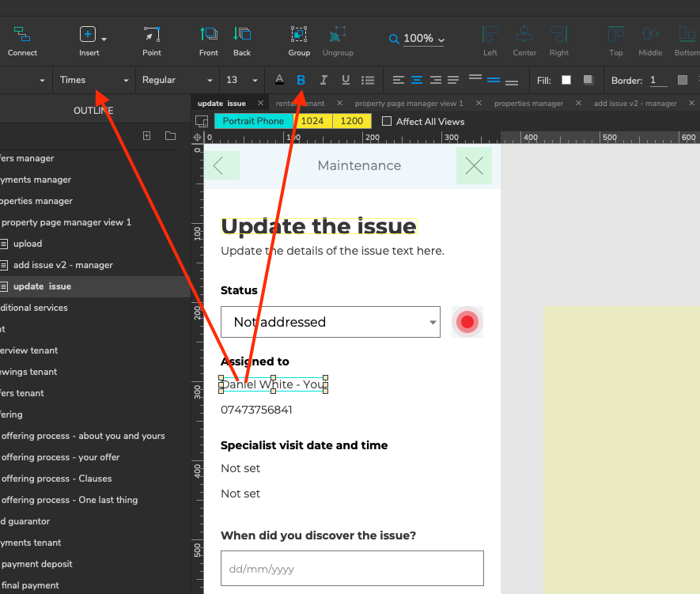The width and height of the screenshot is (700, 594).
Task: Open the Times font family dropdown
Action: 95,80
